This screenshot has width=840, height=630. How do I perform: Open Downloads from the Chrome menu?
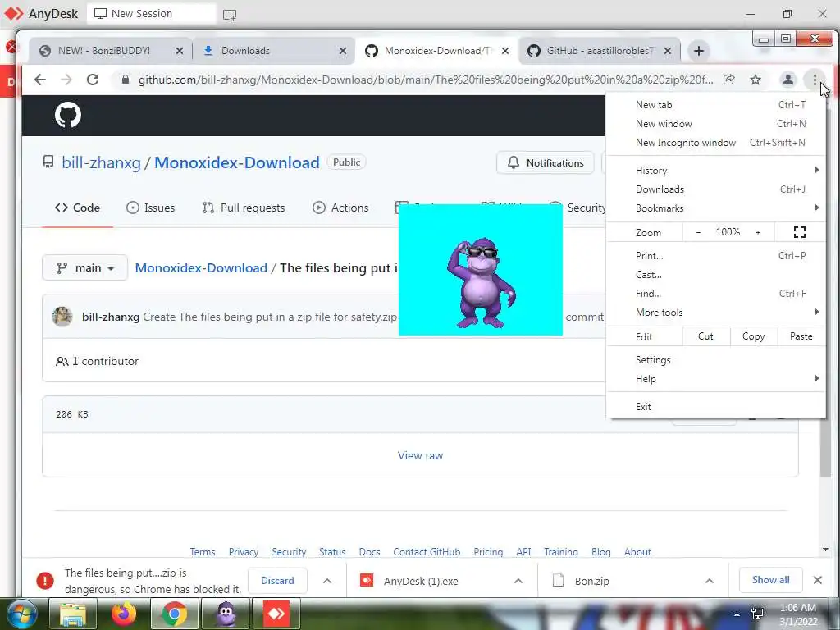click(x=716, y=189)
